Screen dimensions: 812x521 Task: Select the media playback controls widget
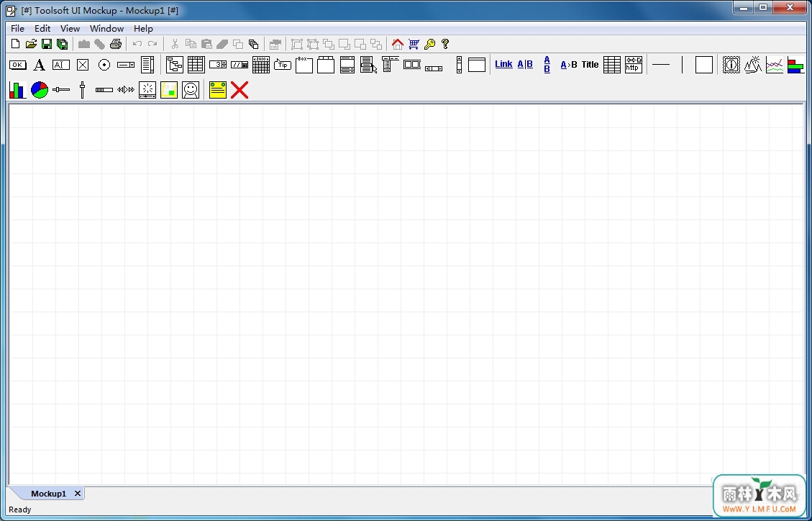tap(126, 90)
